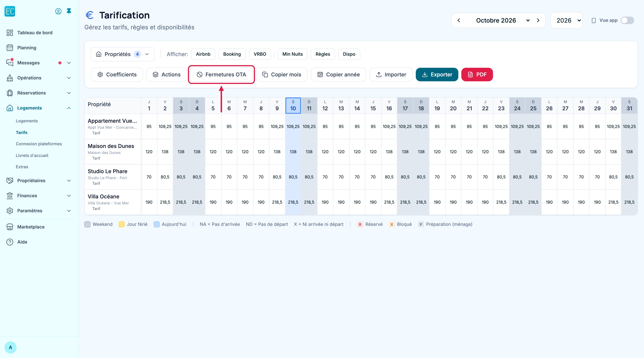Click the Jour férié legend swatch
Screen dimensions: 644x358
click(121, 224)
